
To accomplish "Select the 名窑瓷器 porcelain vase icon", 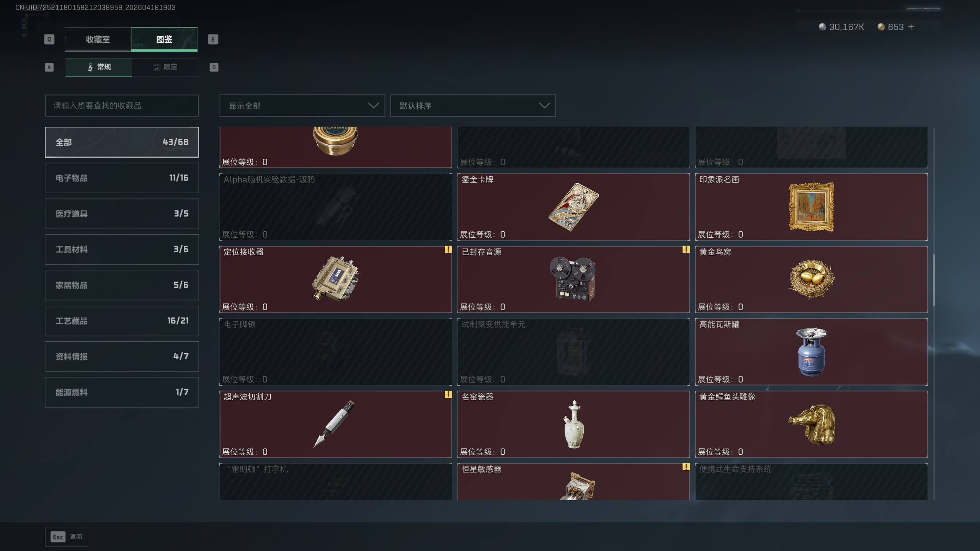I will [573, 424].
